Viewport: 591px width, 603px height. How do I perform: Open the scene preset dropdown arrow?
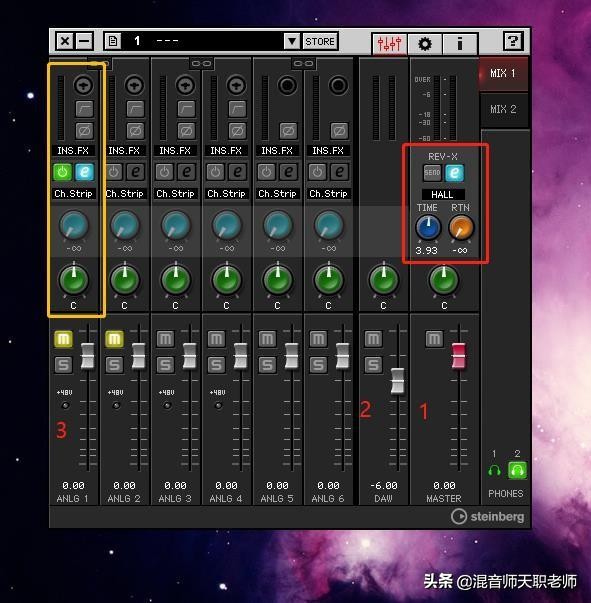[x=292, y=41]
